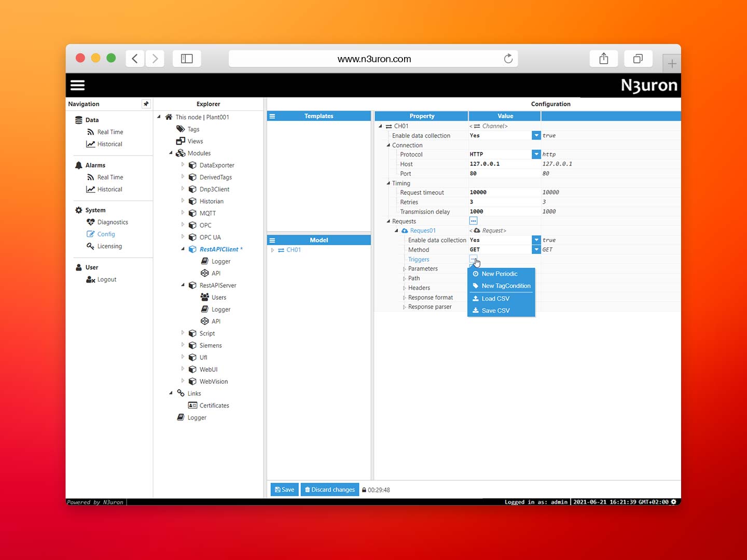Open the Protocol HTTP dropdown arrow
747x560 pixels.
536,154
